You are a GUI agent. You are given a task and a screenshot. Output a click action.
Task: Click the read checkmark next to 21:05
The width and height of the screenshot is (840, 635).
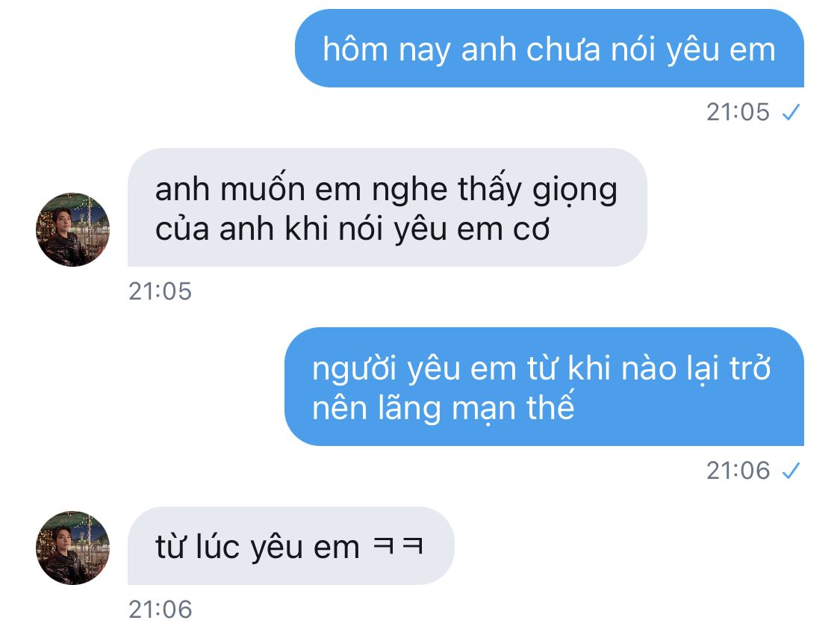791,112
